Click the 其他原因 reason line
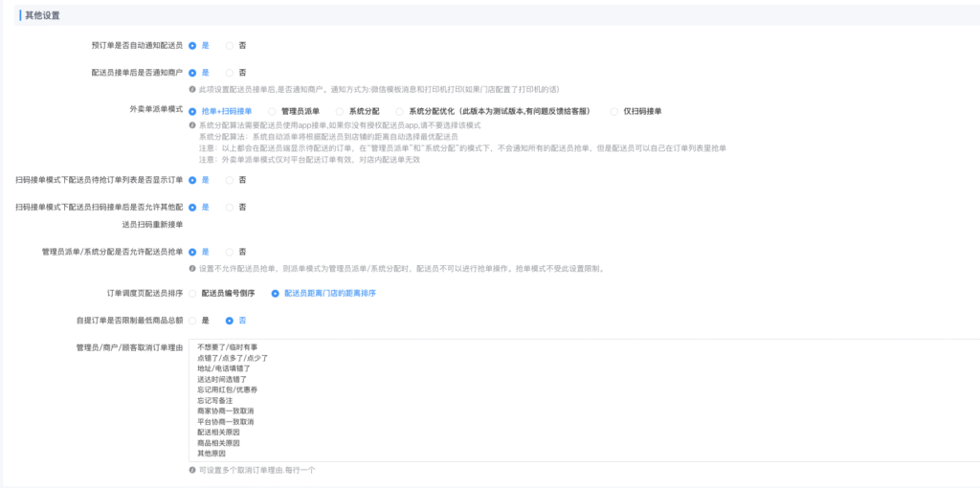 [x=212, y=453]
